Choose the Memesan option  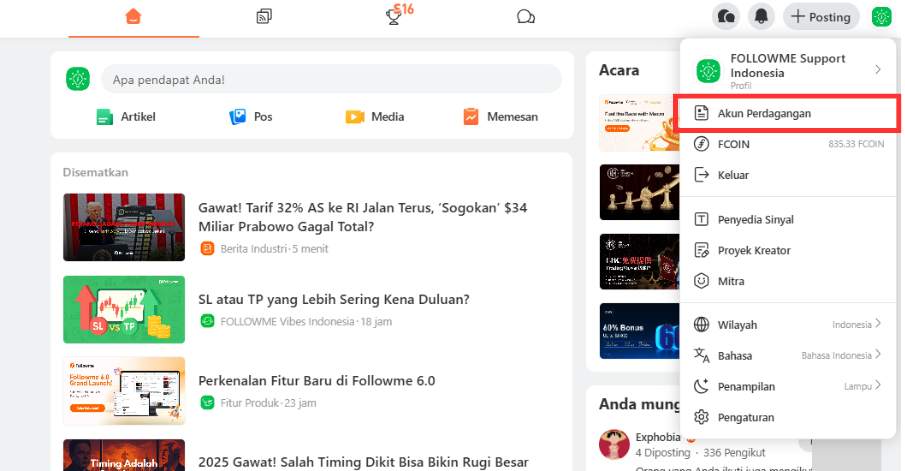[500, 117]
